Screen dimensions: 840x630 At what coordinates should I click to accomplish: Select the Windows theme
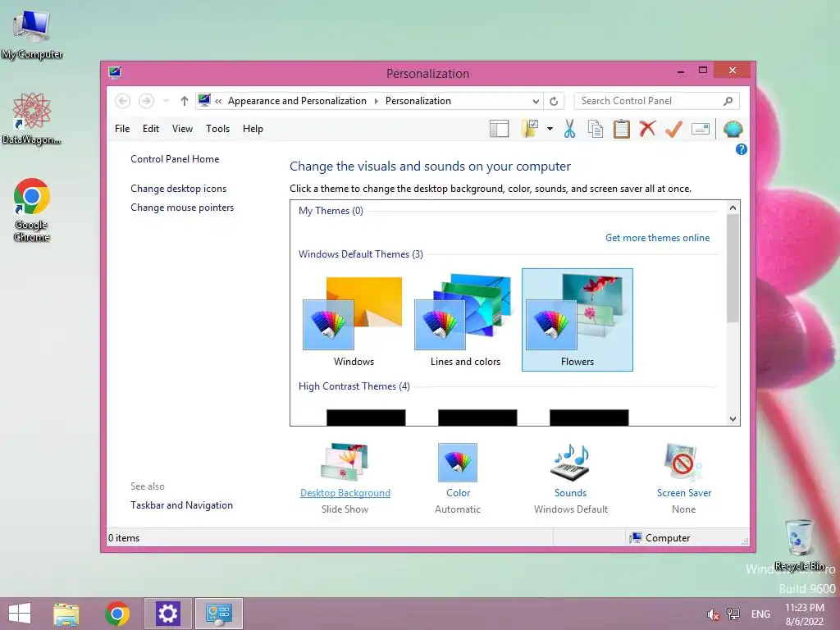(354, 320)
